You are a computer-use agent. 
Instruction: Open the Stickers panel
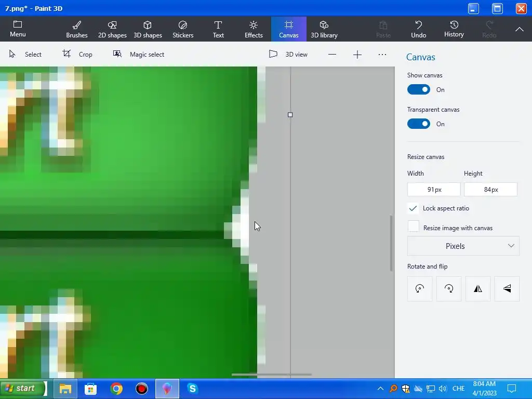183,29
